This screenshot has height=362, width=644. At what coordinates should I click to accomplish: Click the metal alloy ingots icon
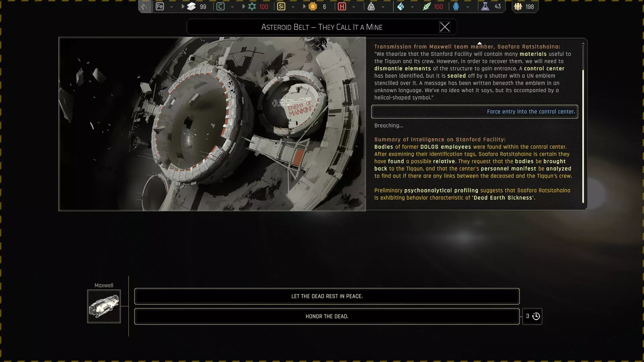(191, 6)
